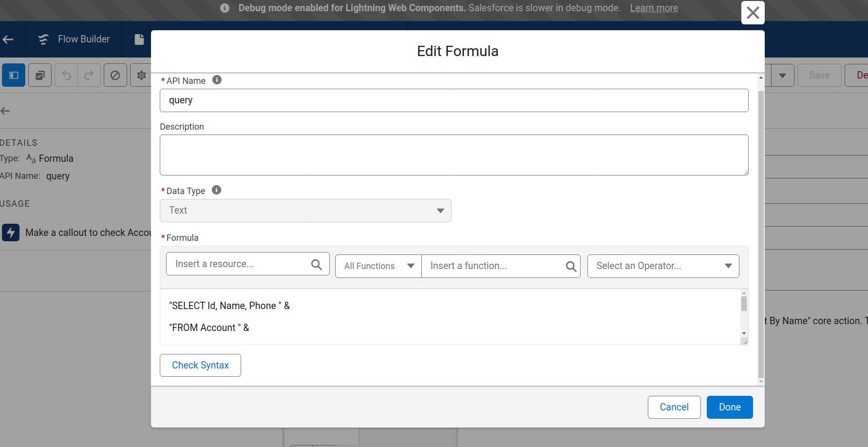Click Done to save the formula
This screenshot has width=868, height=447.
click(729, 407)
